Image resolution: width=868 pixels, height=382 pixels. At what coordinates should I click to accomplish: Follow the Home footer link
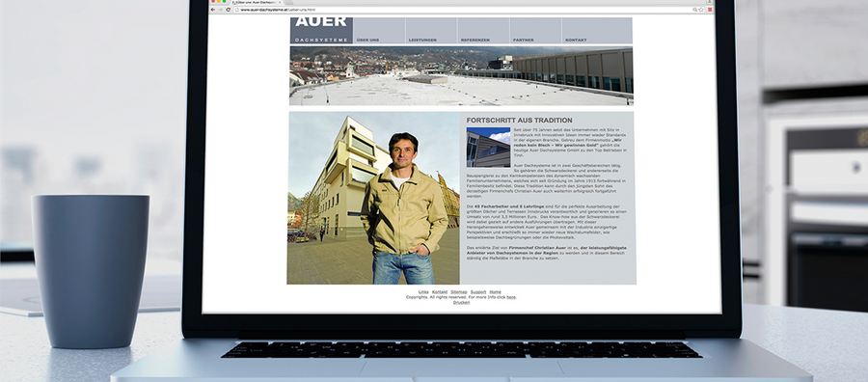coord(495,291)
